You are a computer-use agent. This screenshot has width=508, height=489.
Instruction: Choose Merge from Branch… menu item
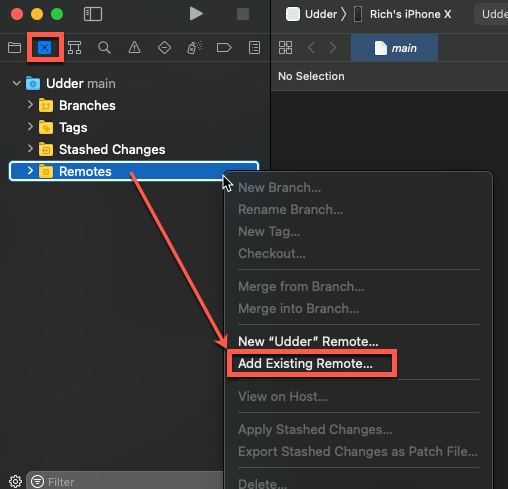click(301, 287)
